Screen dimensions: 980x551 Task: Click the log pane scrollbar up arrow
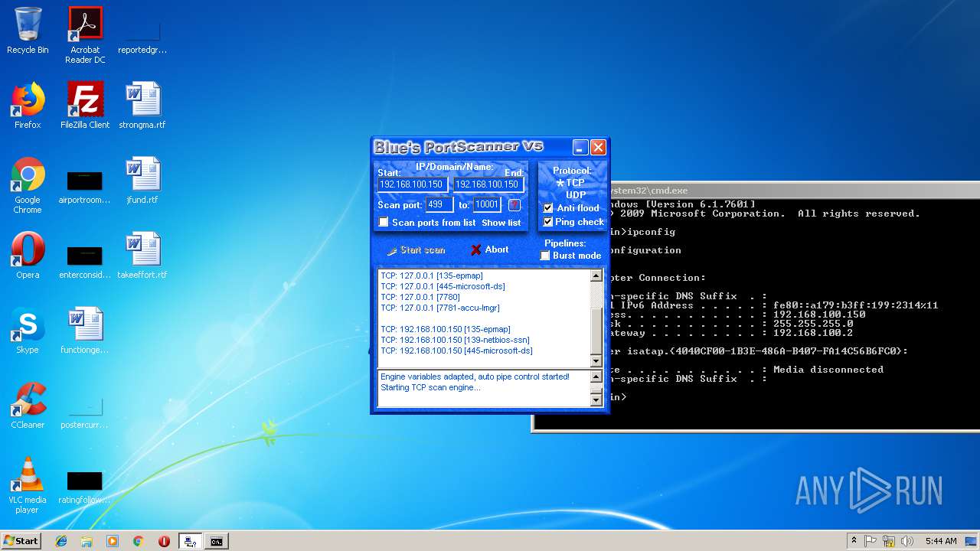596,377
